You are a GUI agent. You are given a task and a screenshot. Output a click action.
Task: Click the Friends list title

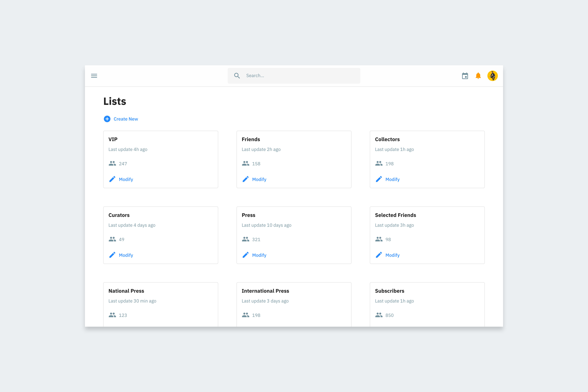click(251, 139)
